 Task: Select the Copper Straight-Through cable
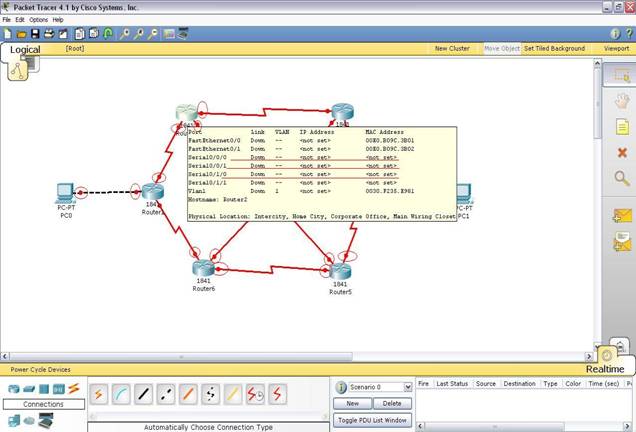(144, 394)
